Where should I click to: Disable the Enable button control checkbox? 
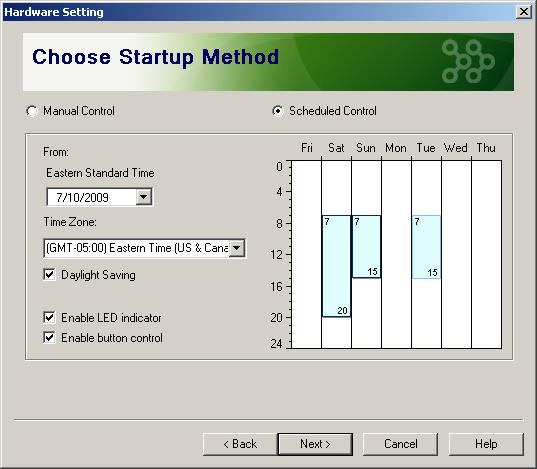click(x=49, y=337)
